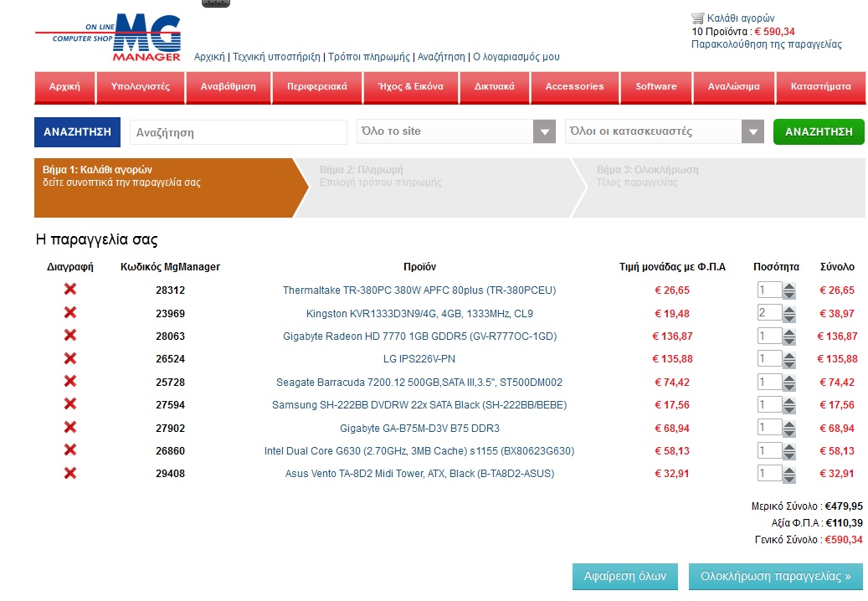Screen dimensions: 868x601
Task: Adjust quantity stepper for LG IPS226V-PN
Action: (x=789, y=360)
